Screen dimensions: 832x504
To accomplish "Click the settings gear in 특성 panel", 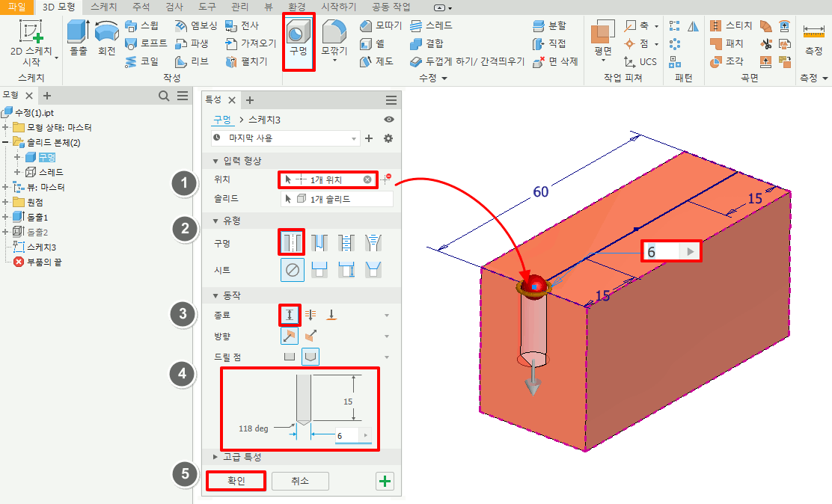I will [x=388, y=138].
